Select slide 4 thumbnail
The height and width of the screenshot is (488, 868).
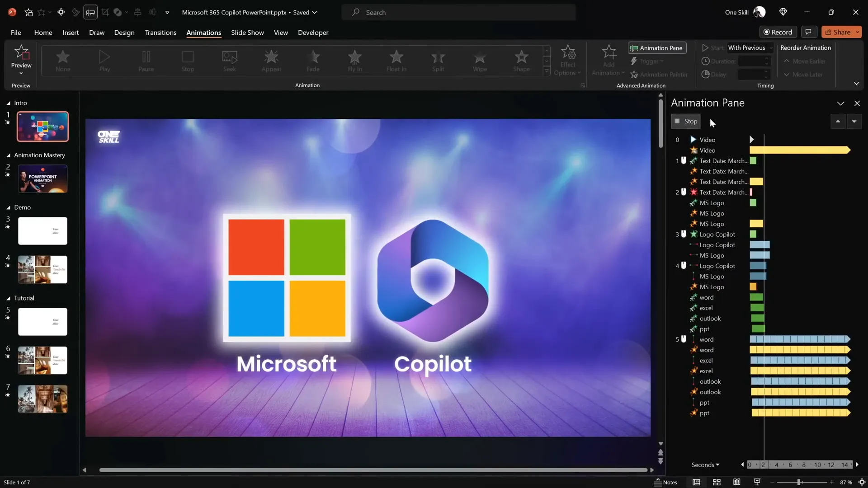(42, 269)
